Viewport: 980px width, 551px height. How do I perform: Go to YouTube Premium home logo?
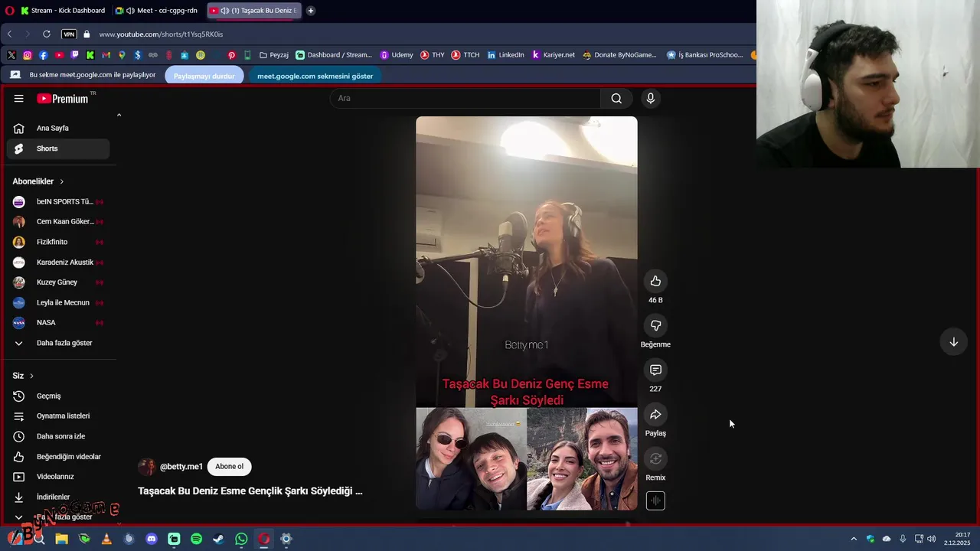[x=63, y=98]
